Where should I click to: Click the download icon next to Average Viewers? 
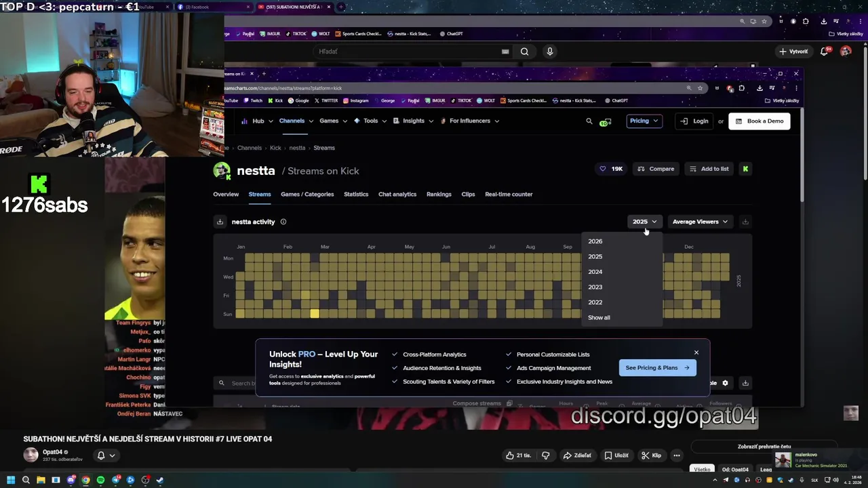coord(745,222)
